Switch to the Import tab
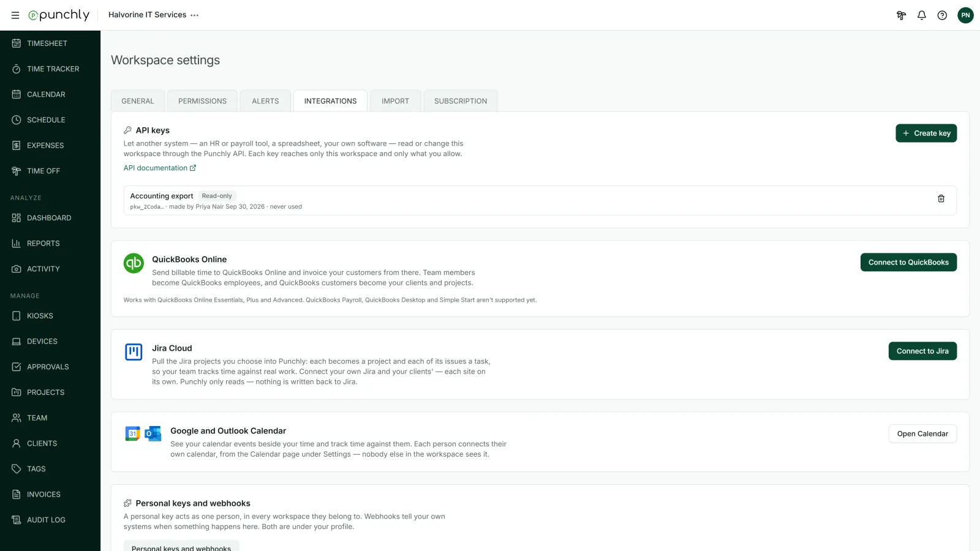980x551 pixels. (x=395, y=101)
